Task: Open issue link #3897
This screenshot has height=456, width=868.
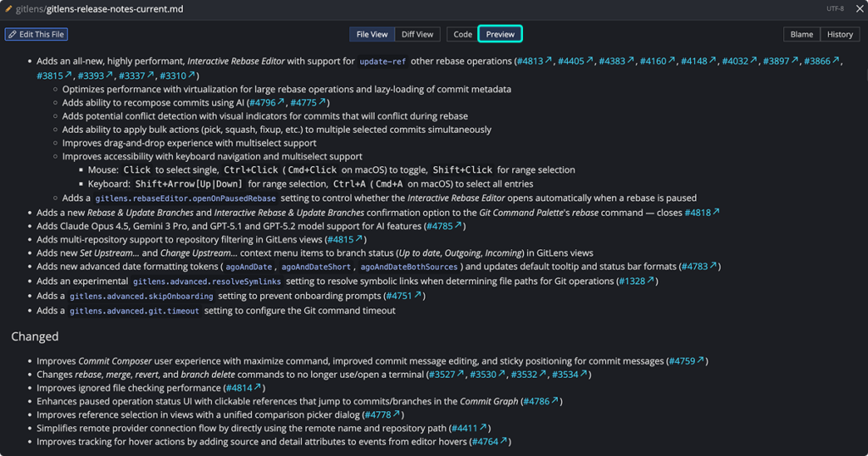Action: pos(780,61)
